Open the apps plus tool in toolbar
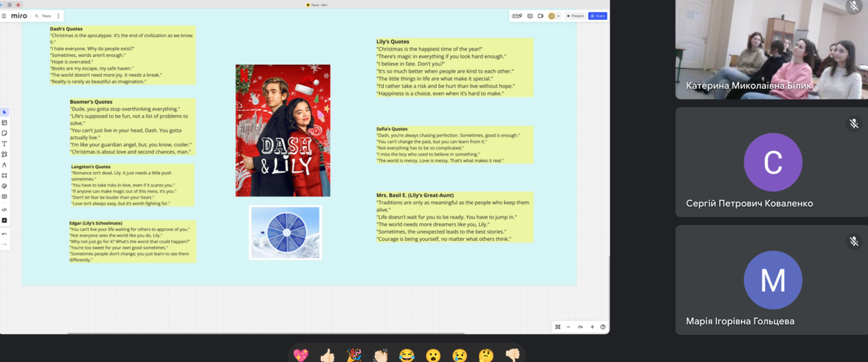 (5, 220)
